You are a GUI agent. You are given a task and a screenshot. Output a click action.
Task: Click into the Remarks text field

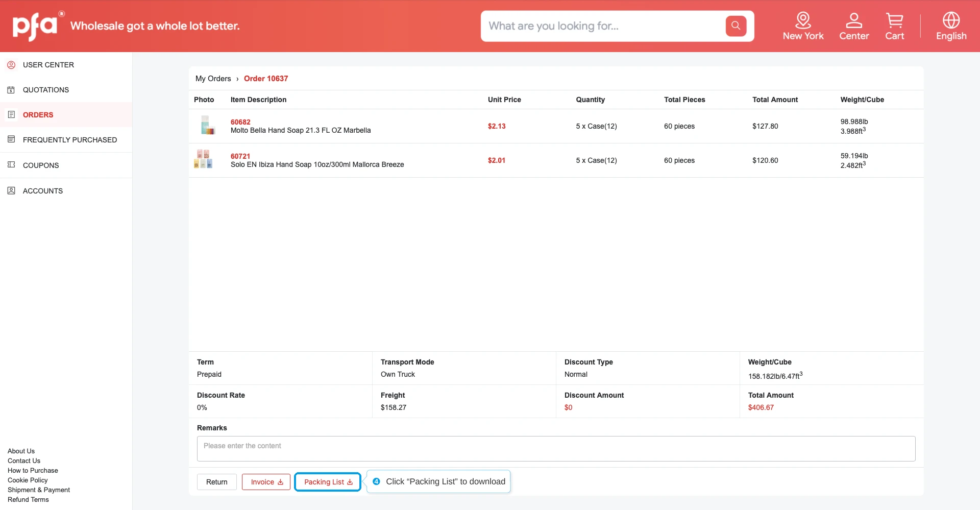click(x=556, y=449)
